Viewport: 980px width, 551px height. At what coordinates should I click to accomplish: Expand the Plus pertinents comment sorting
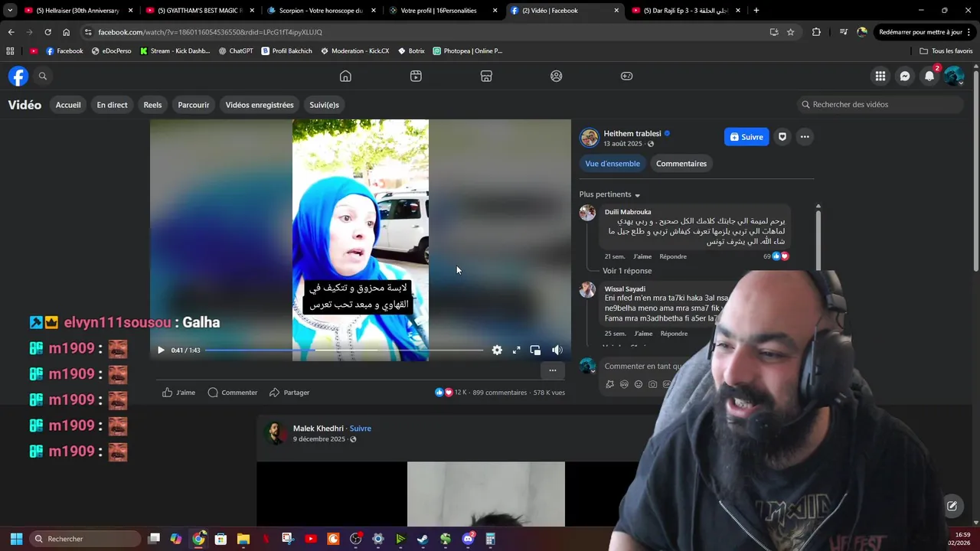pos(609,194)
